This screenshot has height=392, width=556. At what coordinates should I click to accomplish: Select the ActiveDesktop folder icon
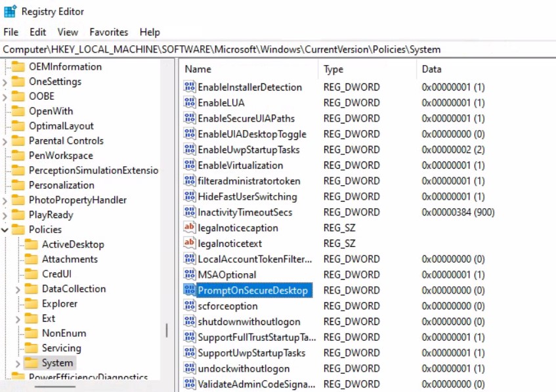pos(32,244)
